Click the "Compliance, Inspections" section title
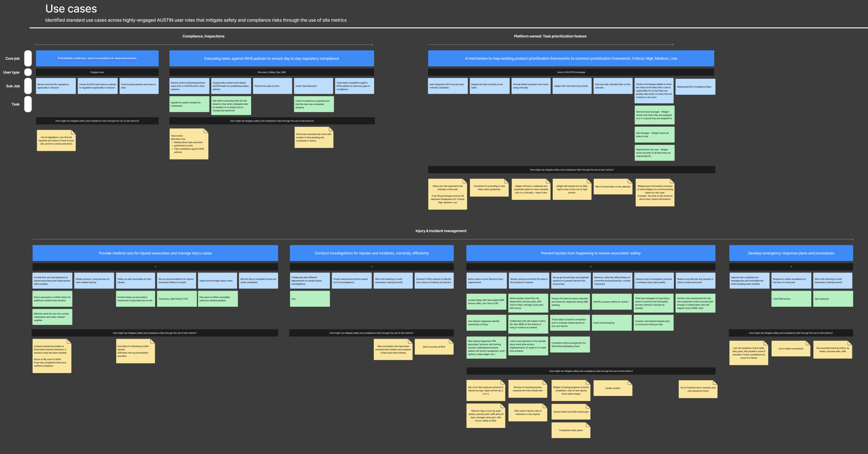The image size is (868, 454). (x=203, y=36)
